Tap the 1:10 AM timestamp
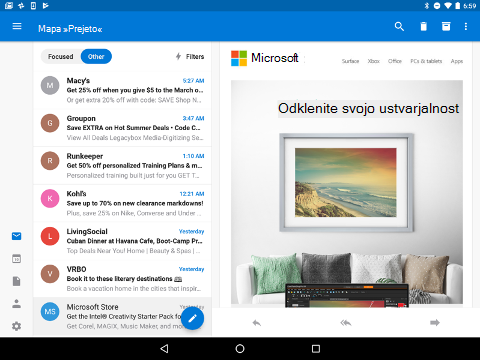480x360 pixels. (x=193, y=156)
